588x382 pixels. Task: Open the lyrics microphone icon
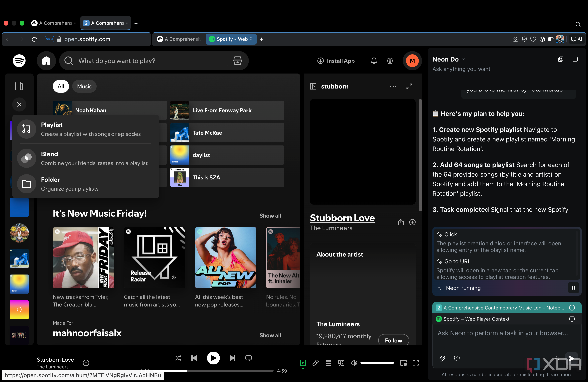(x=315, y=363)
